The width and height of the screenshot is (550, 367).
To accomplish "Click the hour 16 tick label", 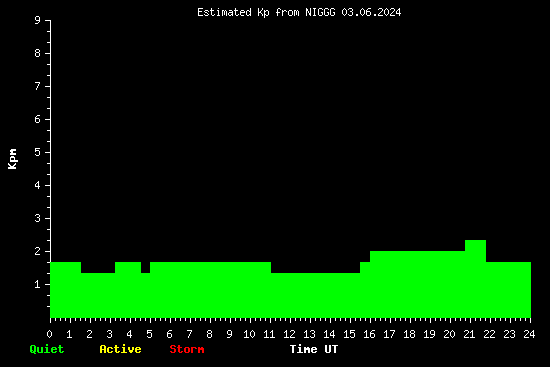I will coord(369,334).
